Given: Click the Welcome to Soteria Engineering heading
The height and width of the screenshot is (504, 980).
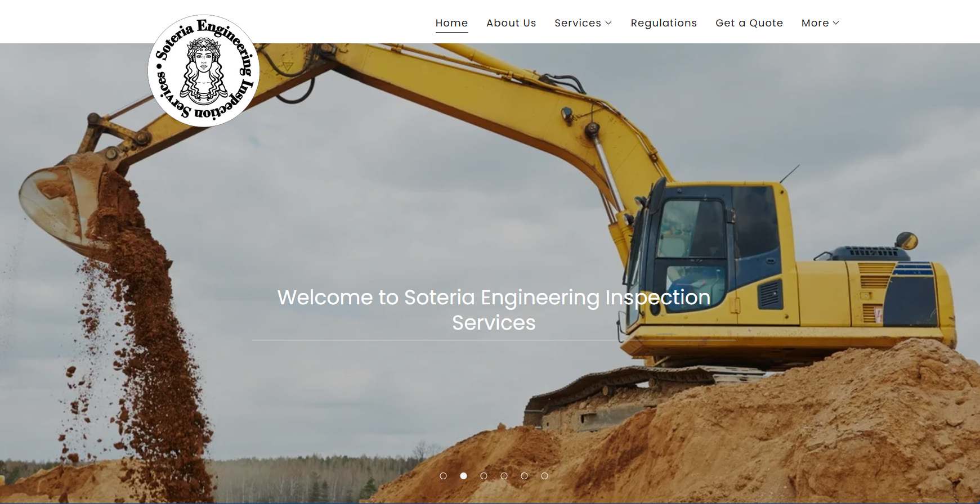Looking at the screenshot, I should tap(494, 310).
